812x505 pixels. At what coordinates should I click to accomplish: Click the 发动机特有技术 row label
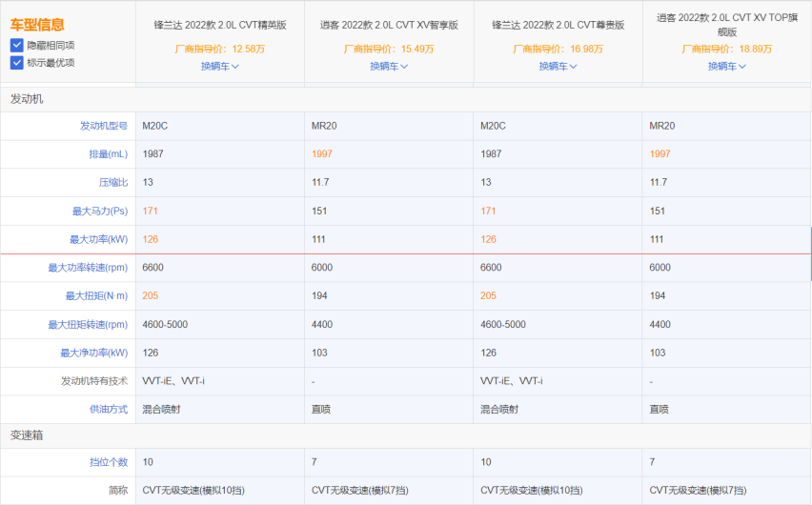click(x=94, y=381)
